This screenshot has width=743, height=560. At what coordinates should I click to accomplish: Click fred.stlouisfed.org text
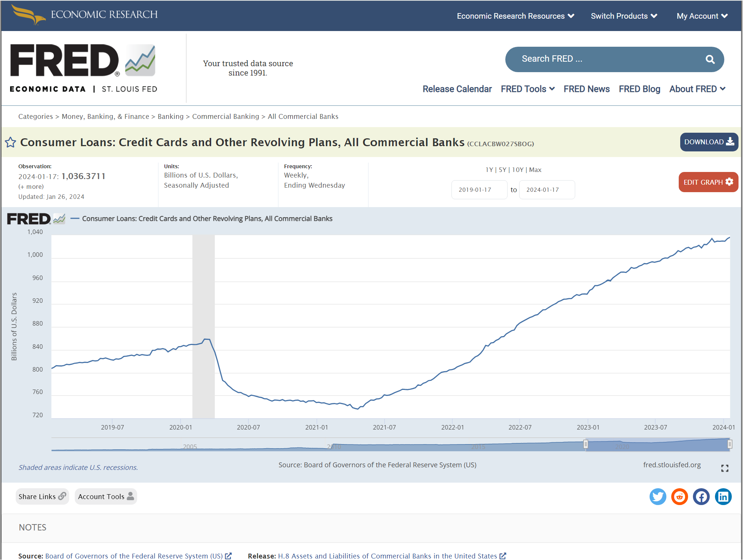(672, 465)
